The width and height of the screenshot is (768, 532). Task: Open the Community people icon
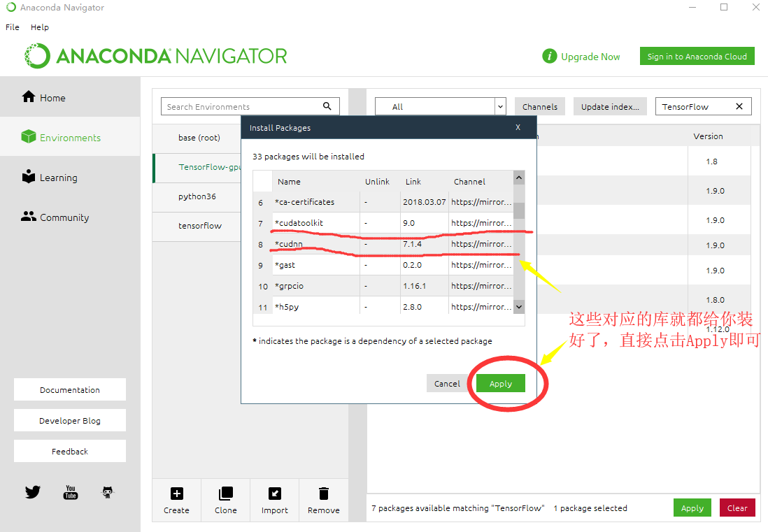coord(29,216)
